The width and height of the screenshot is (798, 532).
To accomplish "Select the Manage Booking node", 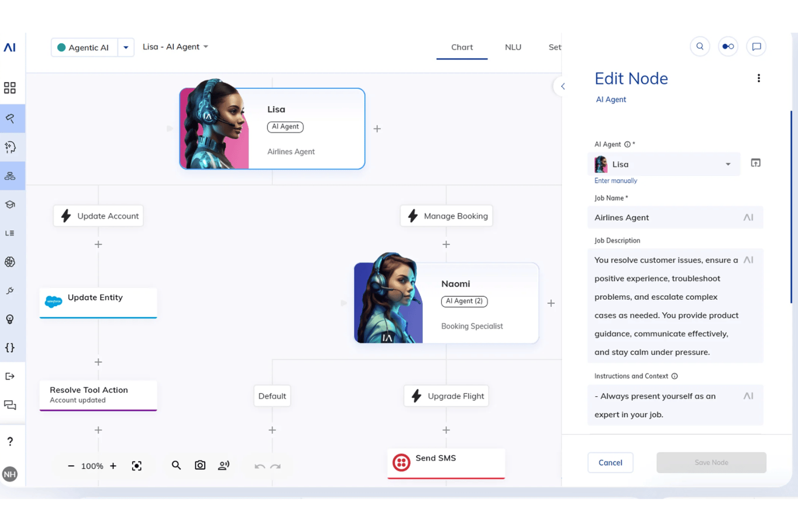I will (x=446, y=216).
